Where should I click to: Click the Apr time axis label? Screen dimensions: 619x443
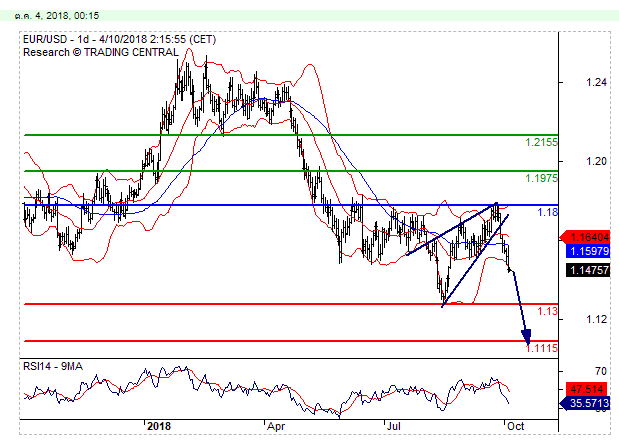click(x=276, y=426)
